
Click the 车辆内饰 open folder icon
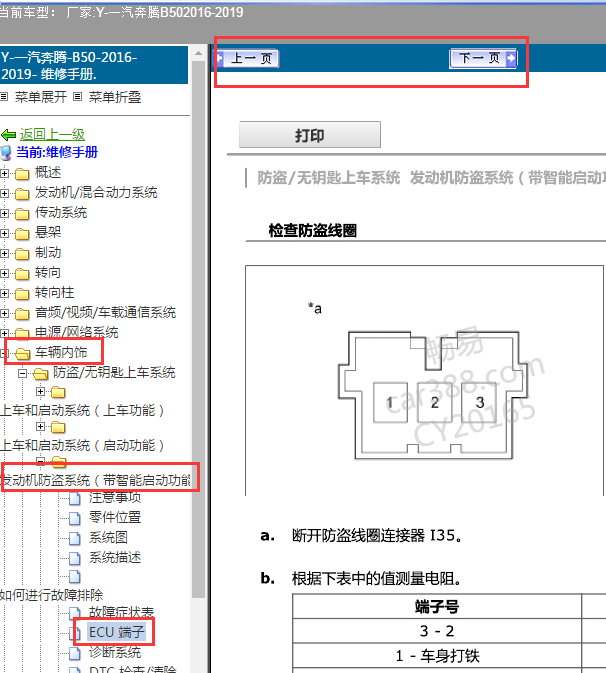click(22, 354)
